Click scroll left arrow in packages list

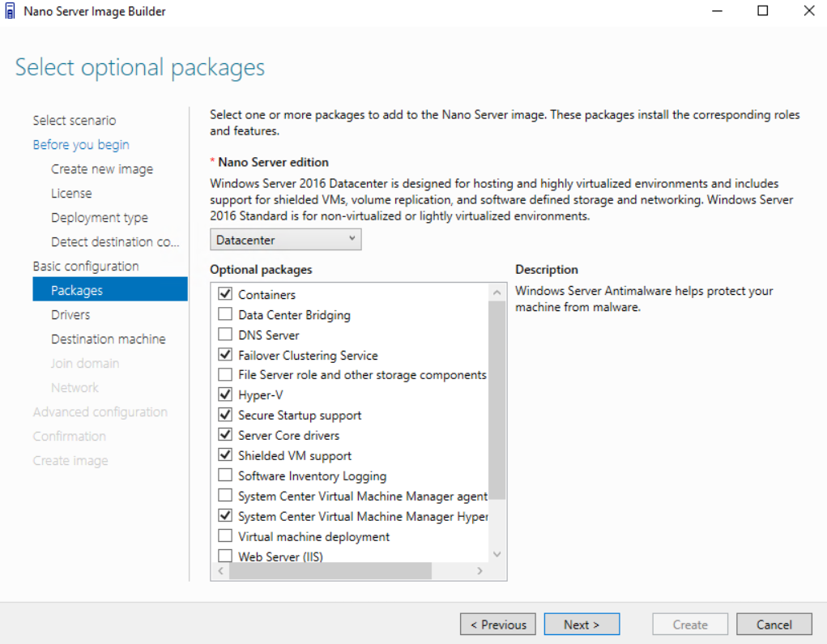[x=220, y=570]
